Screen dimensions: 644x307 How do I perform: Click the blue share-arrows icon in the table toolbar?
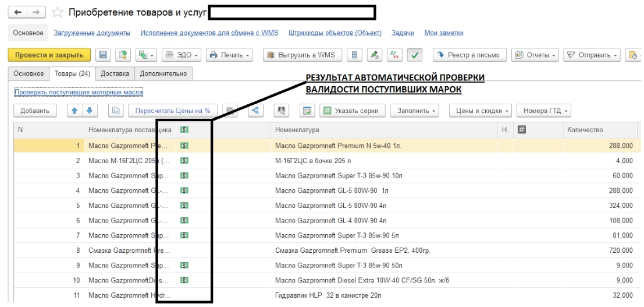[255, 110]
